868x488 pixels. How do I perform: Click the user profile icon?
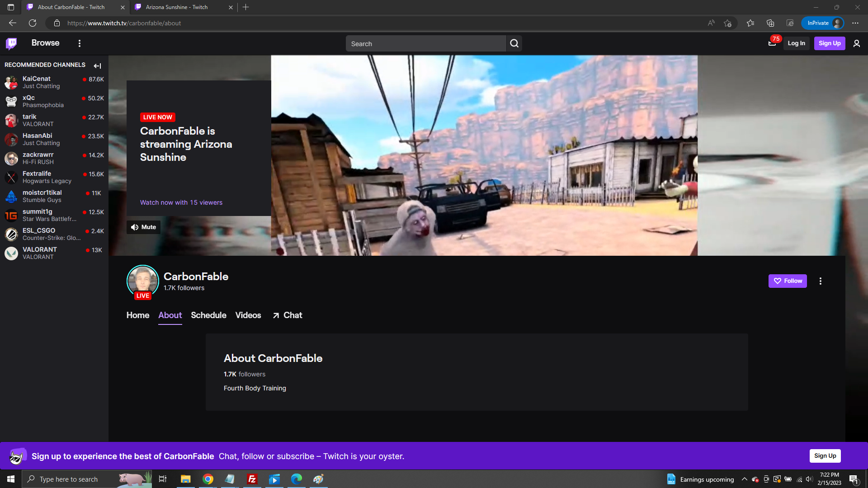click(856, 43)
